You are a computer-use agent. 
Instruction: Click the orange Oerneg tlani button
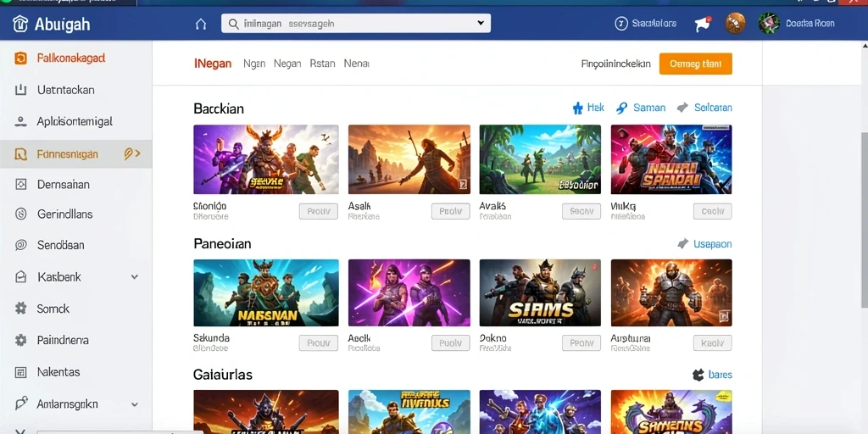695,64
